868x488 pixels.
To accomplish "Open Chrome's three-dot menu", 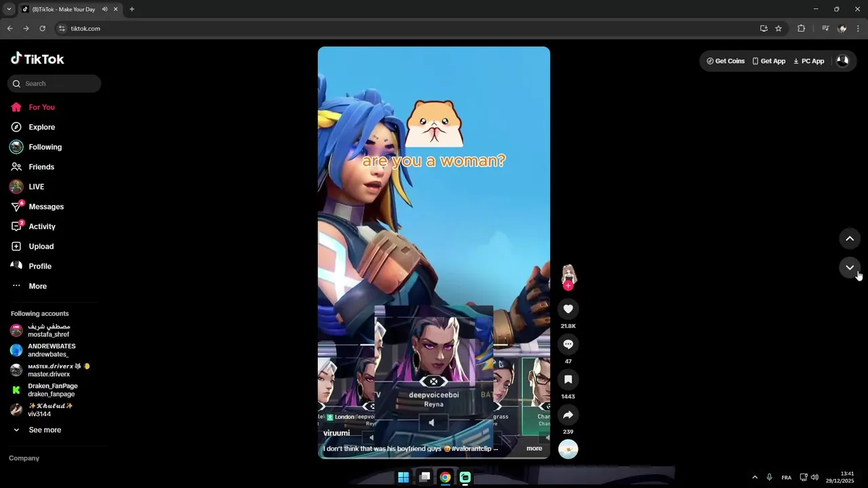I will click(x=859, y=28).
